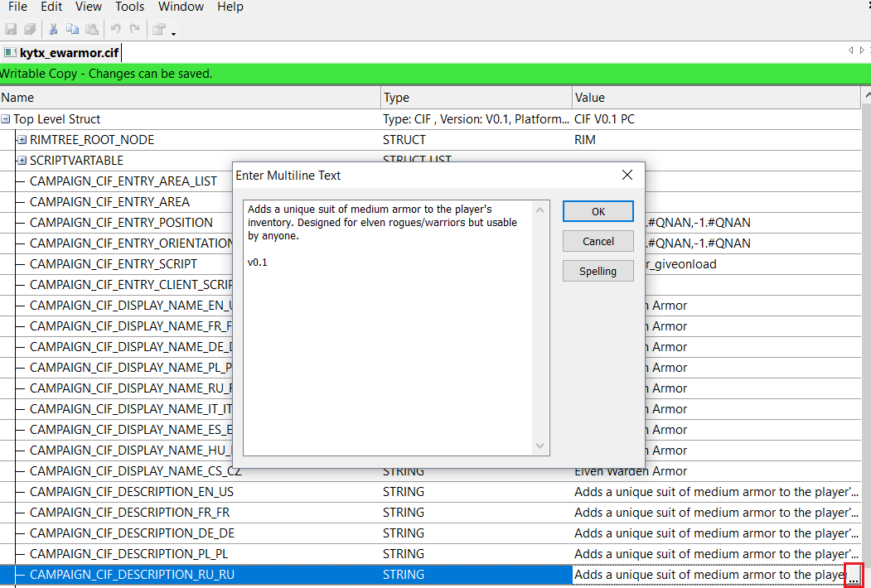Open the File menu
This screenshot has height=588, width=871.
click(x=17, y=7)
